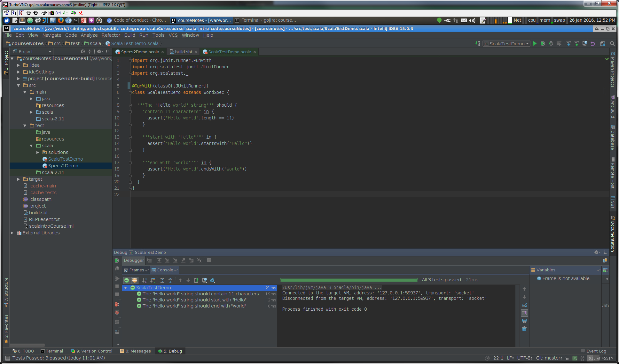Screen dimensions: 619x364
Task: Run with coverage icon in main toolbar
Action: click(551, 43)
